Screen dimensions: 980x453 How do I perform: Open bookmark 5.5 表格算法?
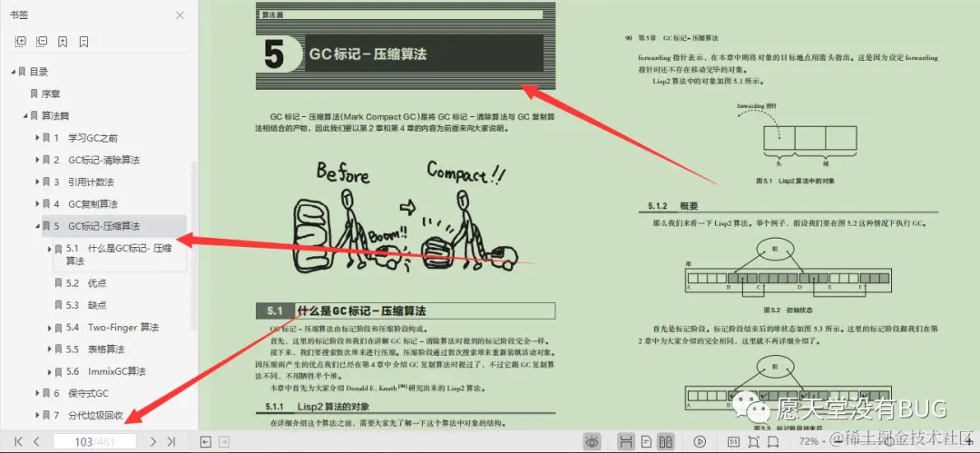pyautogui.click(x=95, y=350)
